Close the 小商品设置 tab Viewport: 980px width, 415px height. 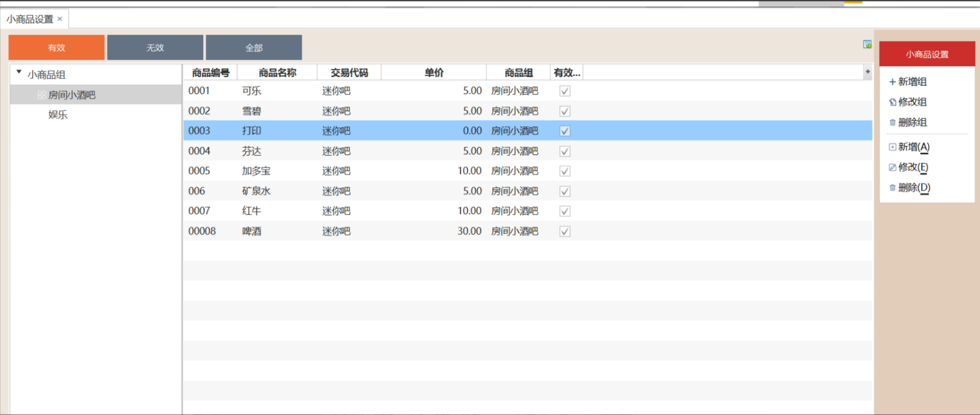coord(60,19)
